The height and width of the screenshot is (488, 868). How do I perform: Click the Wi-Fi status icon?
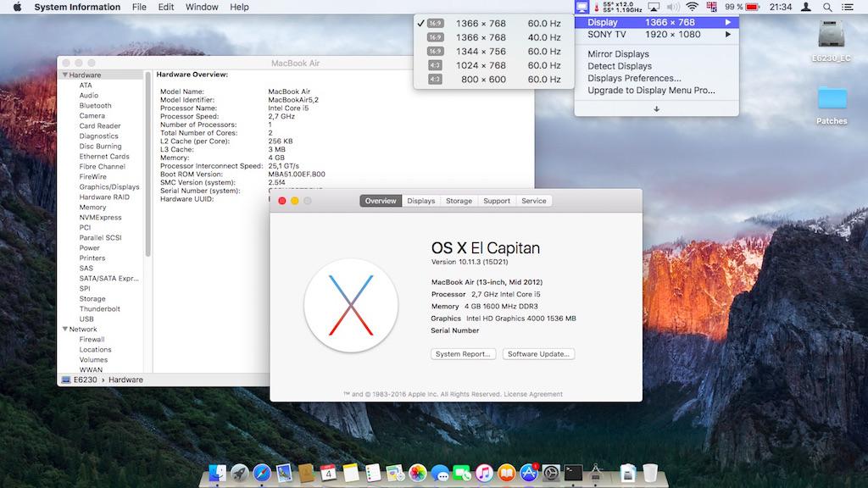692,7
